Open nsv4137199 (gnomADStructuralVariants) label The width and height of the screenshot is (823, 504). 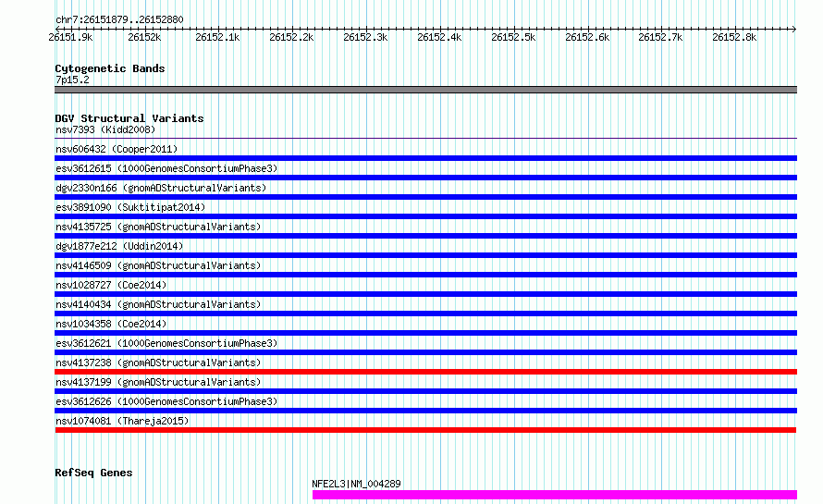(x=158, y=382)
